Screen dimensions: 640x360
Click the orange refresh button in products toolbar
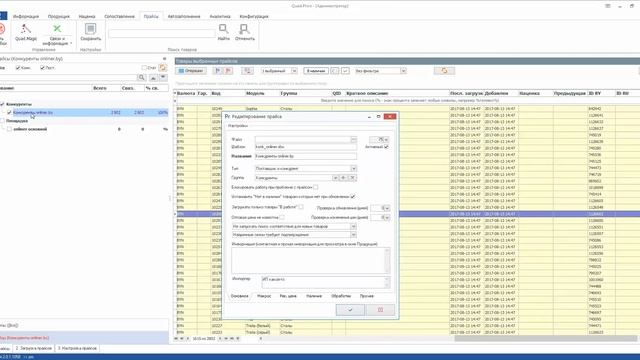[x=444, y=71]
